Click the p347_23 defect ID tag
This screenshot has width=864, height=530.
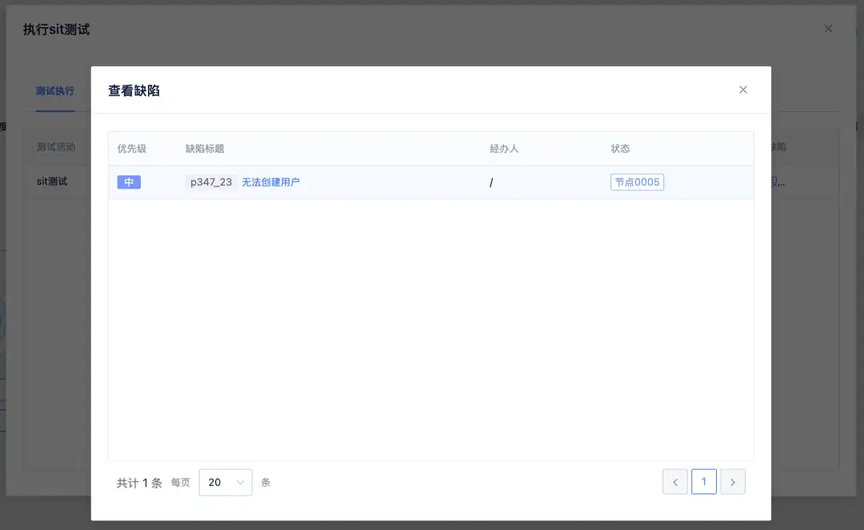pyautogui.click(x=211, y=182)
